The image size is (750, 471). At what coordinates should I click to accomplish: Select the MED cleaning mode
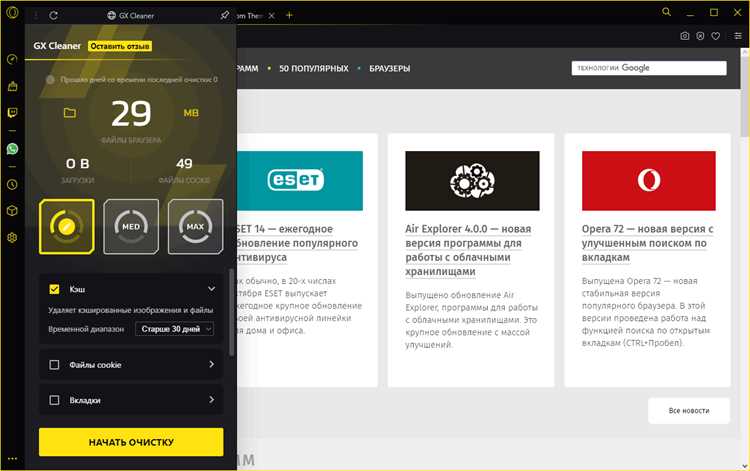click(131, 226)
